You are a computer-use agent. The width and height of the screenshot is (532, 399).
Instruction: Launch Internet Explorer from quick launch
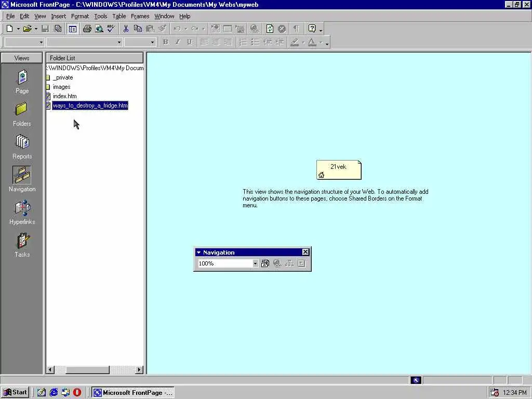[54, 393]
